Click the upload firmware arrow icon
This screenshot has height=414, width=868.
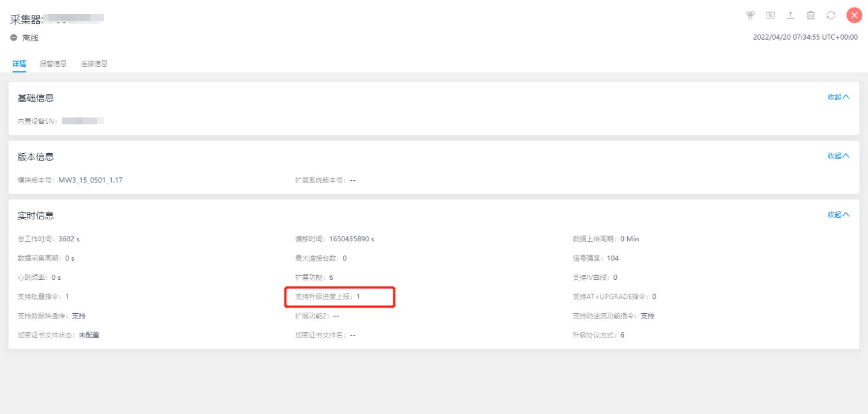(x=790, y=16)
